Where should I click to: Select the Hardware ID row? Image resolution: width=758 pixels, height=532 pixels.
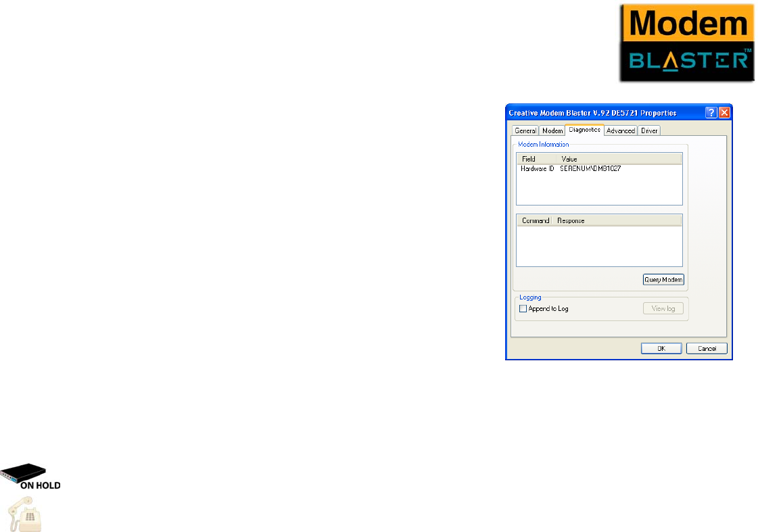[600, 168]
